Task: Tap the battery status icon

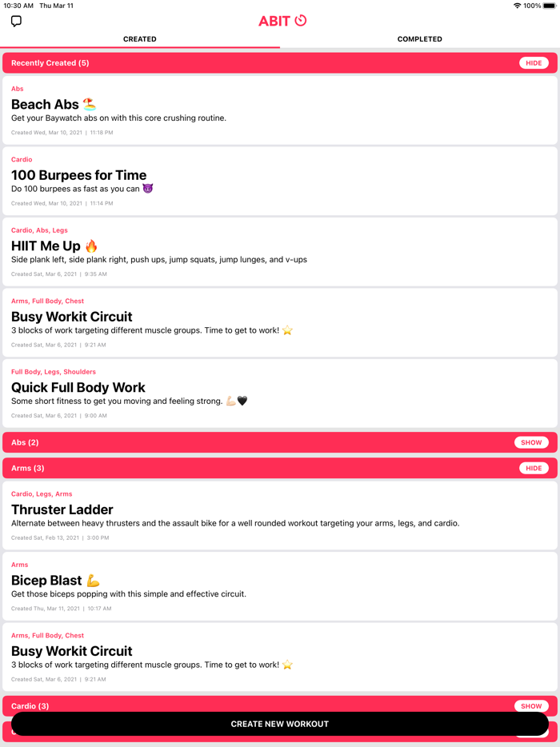Action: pyautogui.click(x=550, y=6)
